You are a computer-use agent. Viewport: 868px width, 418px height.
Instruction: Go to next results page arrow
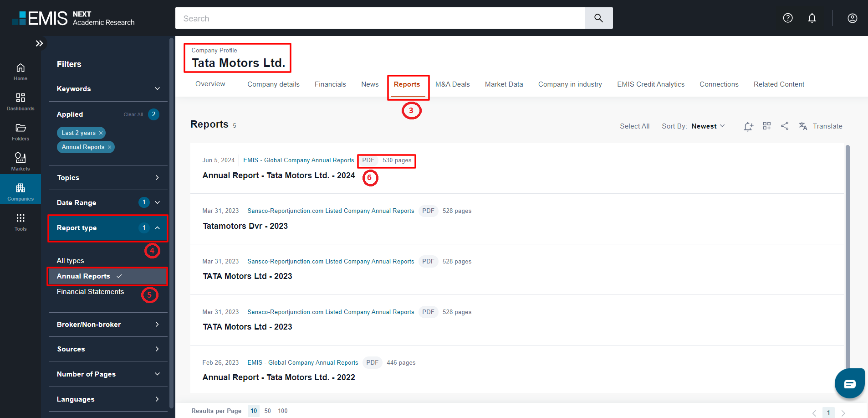[843, 413]
